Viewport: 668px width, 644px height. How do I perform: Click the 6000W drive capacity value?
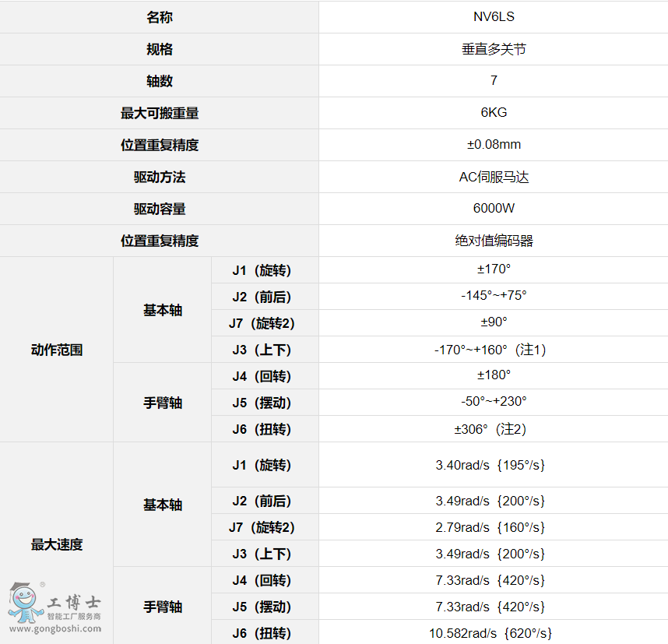tap(494, 209)
